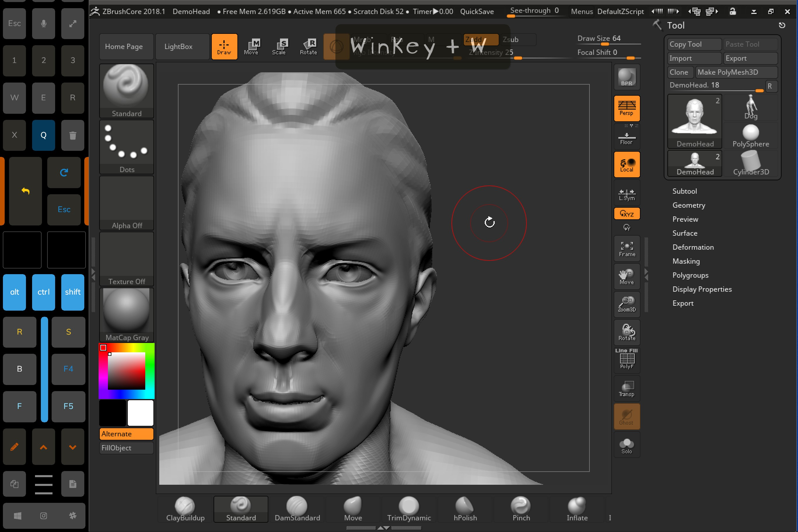Viewport: 798px width, 532px height.
Task: Expand the Masking sub-panel
Action: 686,261
